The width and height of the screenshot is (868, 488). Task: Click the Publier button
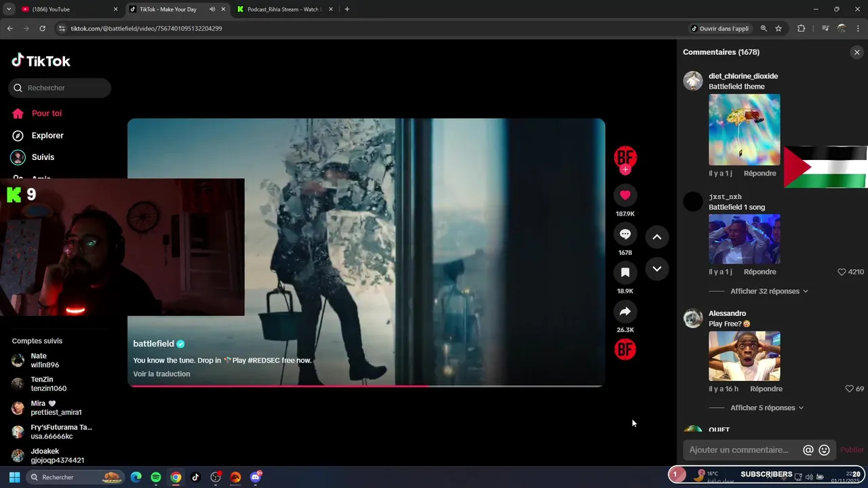point(852,450)
